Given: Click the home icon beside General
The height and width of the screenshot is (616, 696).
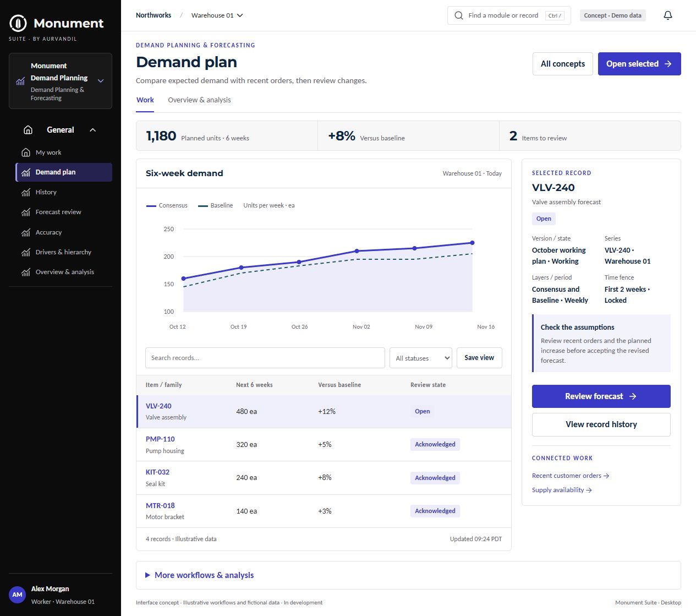Looking at the screenshot, I should coord(28,130).
